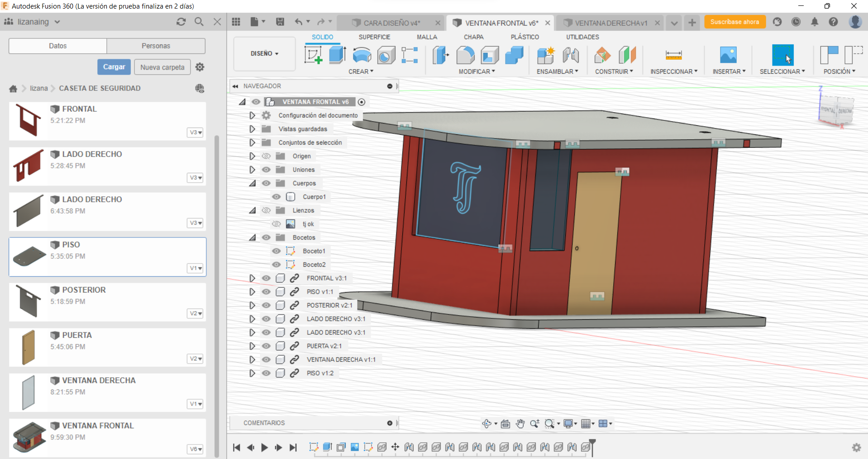This screenshot has width=868, height=459.
Task: Show the Origen folder via eye icon
Action: tap(266, 156)
